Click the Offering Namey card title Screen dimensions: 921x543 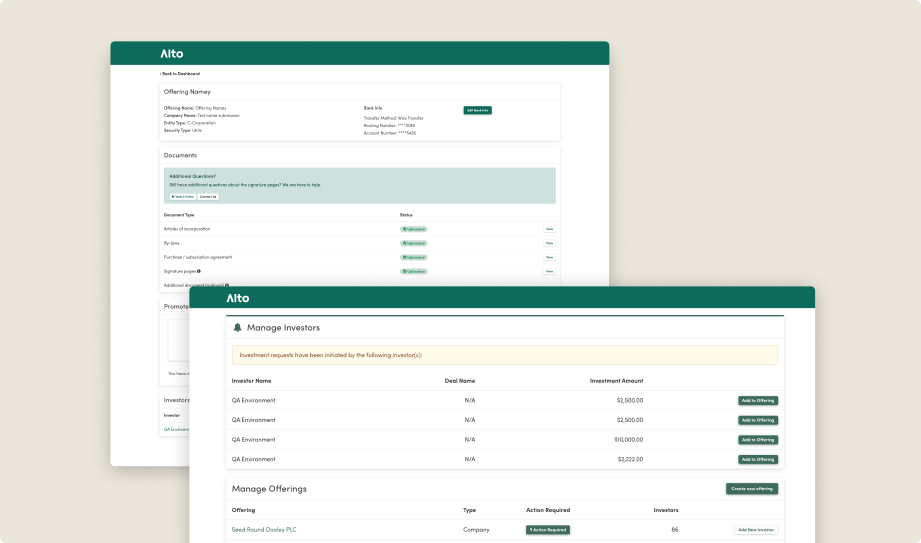pos(187,92)
